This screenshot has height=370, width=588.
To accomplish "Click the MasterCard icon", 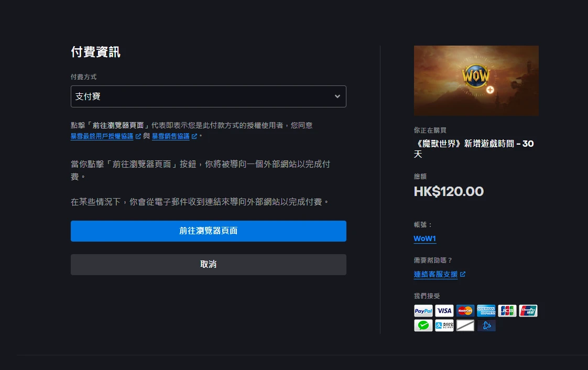I will [465, 311].
